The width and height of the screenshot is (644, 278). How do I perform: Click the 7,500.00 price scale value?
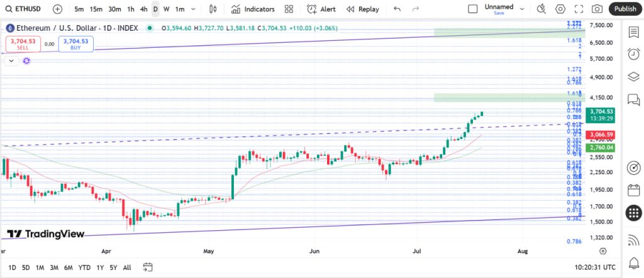[x=601, y=25]
